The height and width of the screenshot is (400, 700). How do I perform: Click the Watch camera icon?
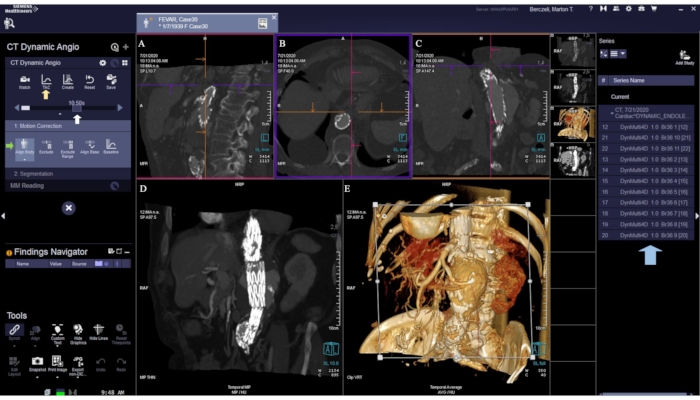[24, 79]
